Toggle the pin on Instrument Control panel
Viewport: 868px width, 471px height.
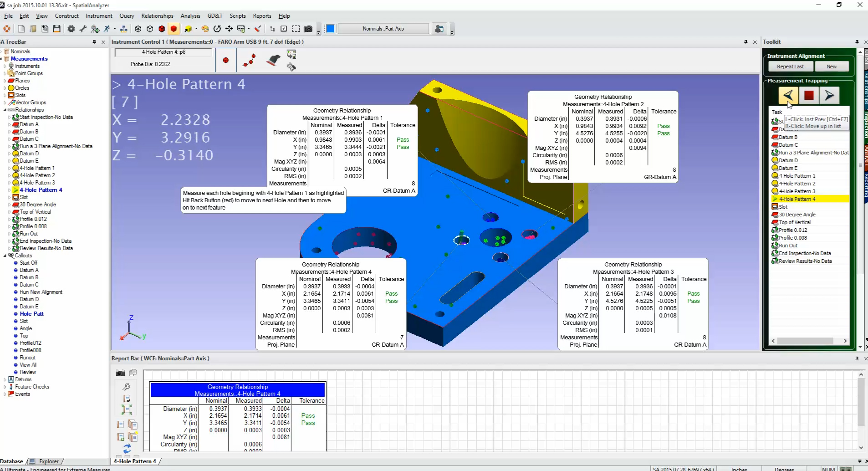[x=745, y=42]
